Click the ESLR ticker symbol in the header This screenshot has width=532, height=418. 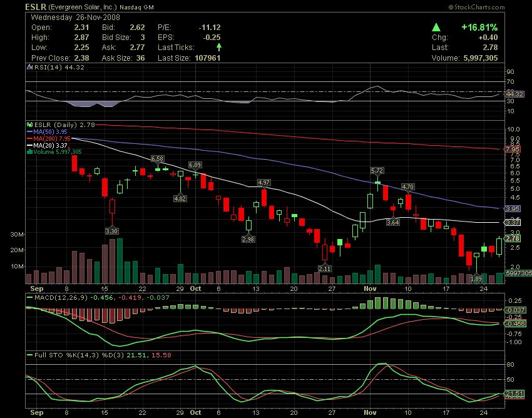click(36, 7)
